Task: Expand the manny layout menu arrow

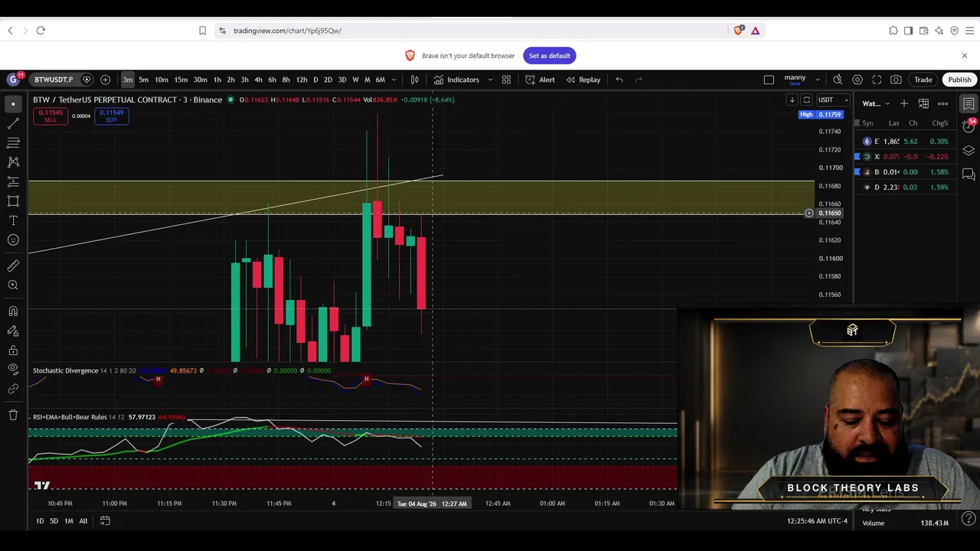Action: click(x=817, y=80)
